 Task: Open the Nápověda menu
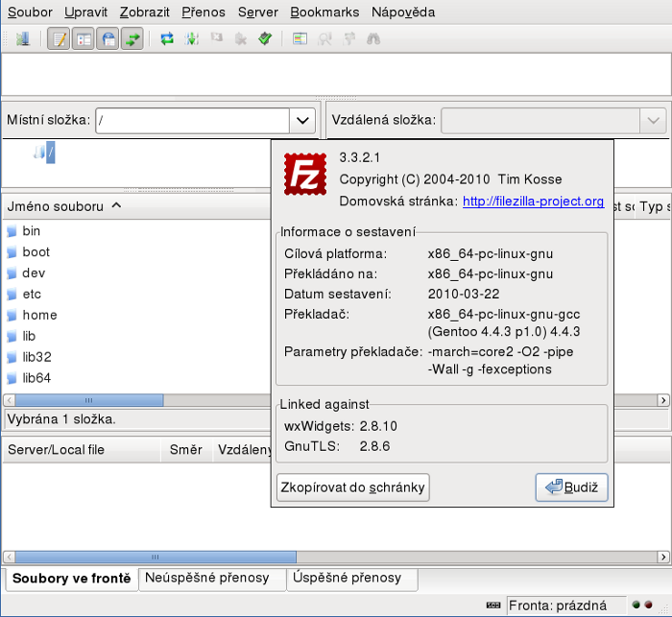coord(403,12)
